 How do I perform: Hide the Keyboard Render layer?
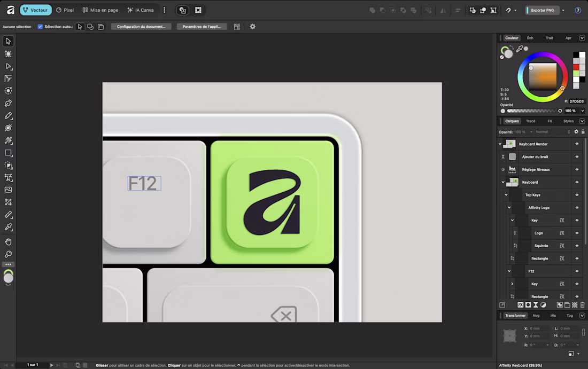pyautogui.click(x=577, y=144)
